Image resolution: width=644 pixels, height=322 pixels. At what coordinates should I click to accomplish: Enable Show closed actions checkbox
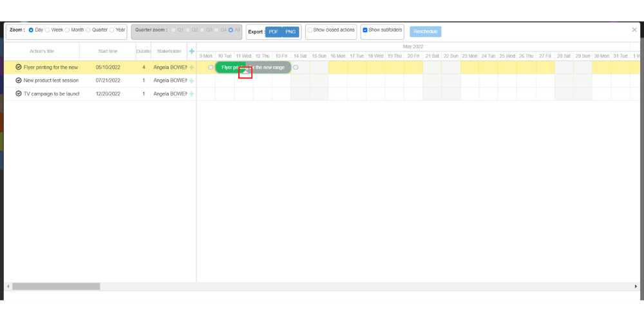click(310, 30)
